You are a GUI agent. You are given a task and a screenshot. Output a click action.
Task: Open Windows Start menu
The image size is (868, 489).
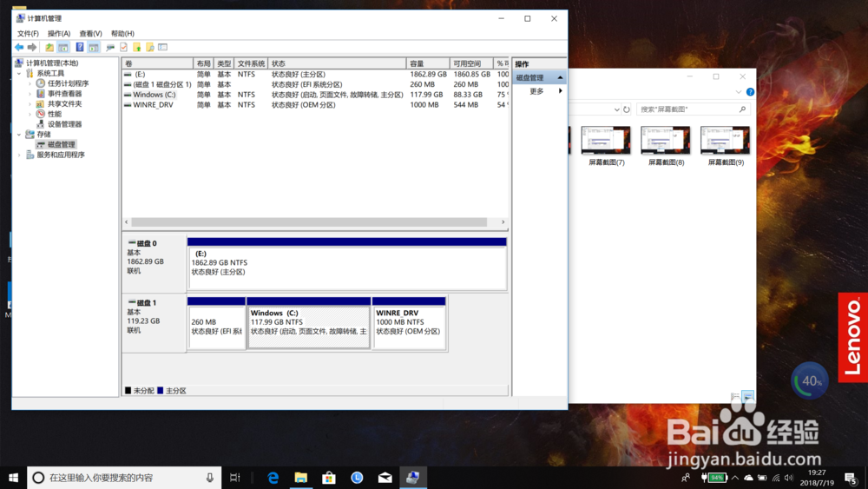[x=13, y=478]
